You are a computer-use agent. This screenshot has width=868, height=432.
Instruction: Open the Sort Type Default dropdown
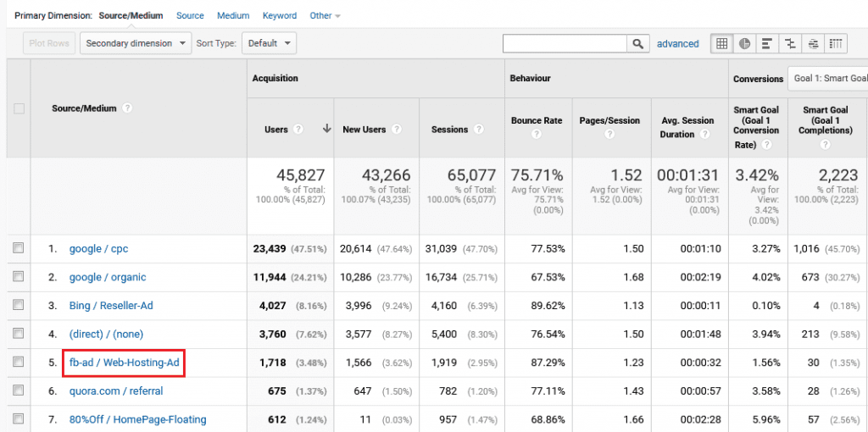click(x=270, y=43)
